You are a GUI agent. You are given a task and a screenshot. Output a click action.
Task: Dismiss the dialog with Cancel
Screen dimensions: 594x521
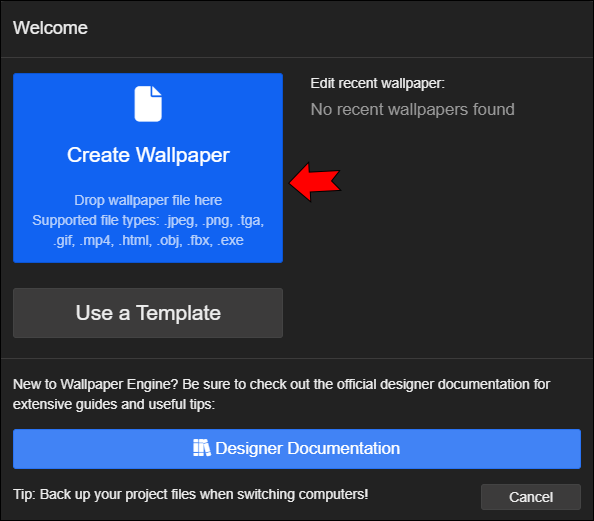[x=531, y=497]
